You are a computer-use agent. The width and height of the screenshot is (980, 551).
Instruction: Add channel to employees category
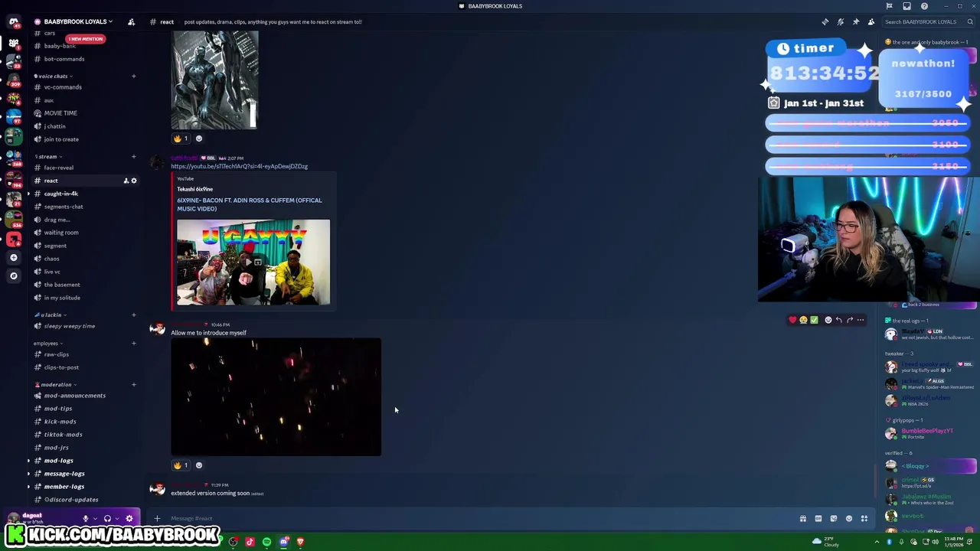pos(133,343)
